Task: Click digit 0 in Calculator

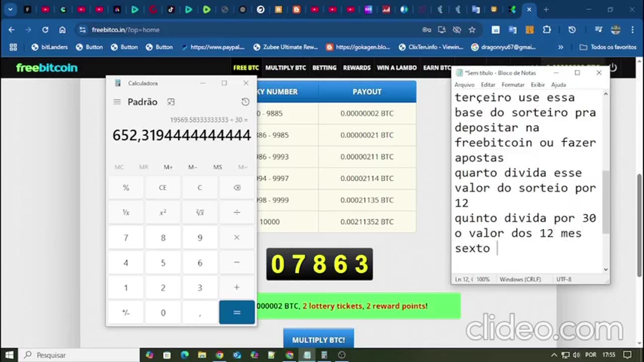Action: pyautogui.click(x=163, y=313)
